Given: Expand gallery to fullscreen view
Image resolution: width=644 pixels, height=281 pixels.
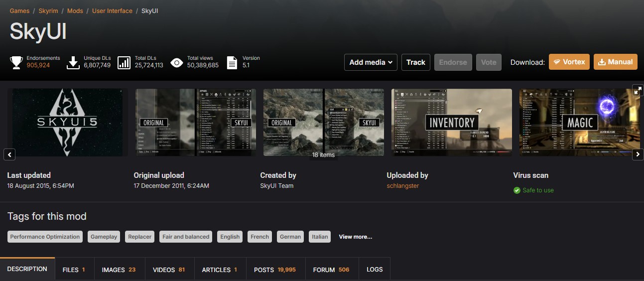Looking at the screenshot, I should pos(638,90).
